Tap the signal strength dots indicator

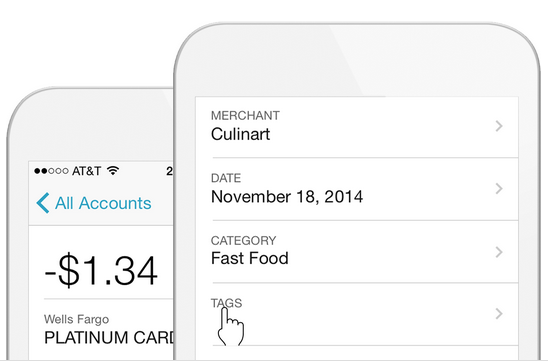tap(51, 171)
